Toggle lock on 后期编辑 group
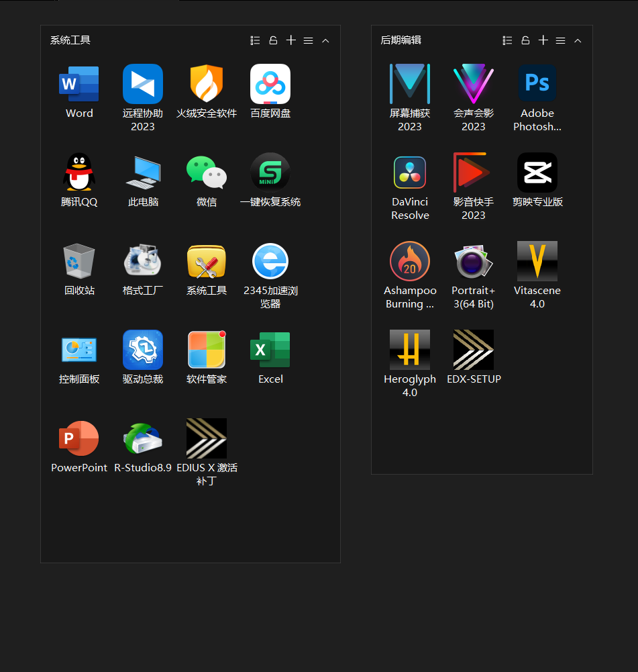 525,40
